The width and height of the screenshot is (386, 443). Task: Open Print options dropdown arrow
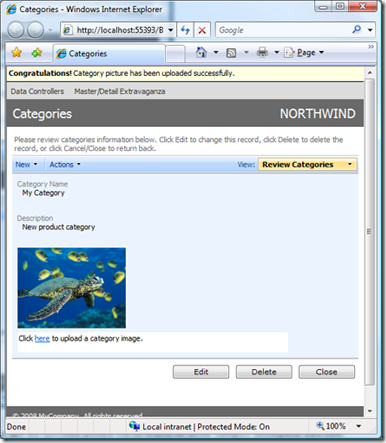pos(276,52)
